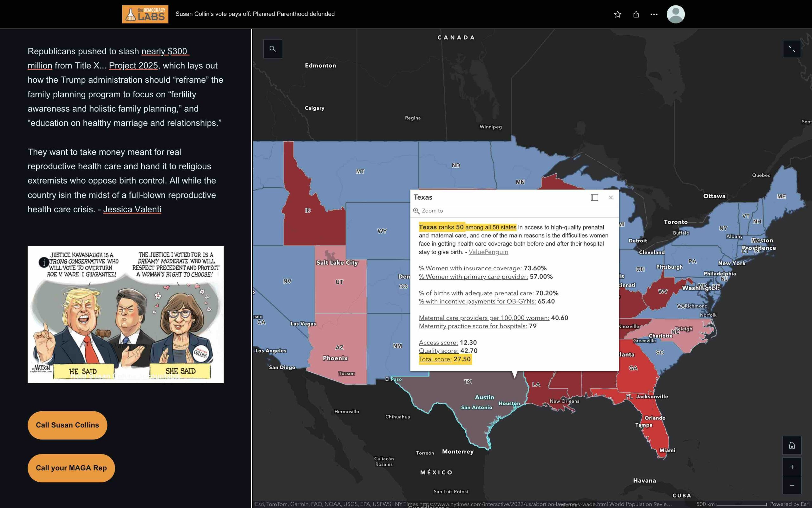Click the Texas popup title
This screenshot has width=812, height=508.
(x=422, y=197)
